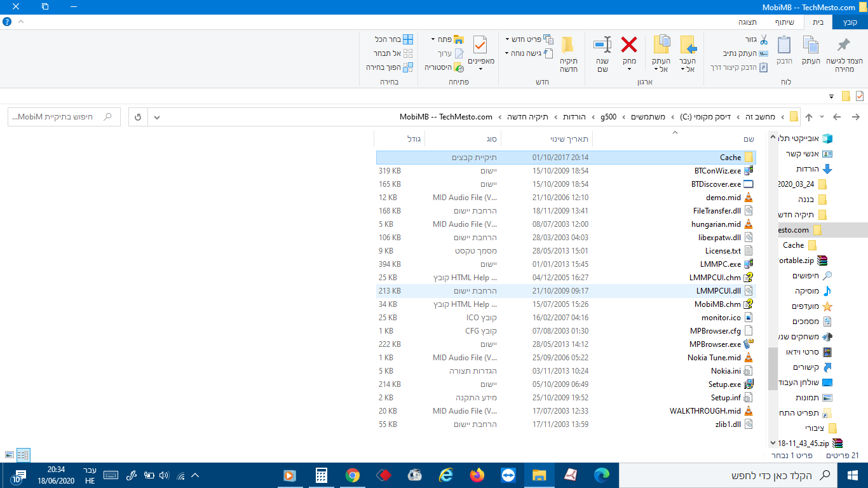
Task: Select the WALKTHROUGH.mid file
Action: tap(566, 411)
